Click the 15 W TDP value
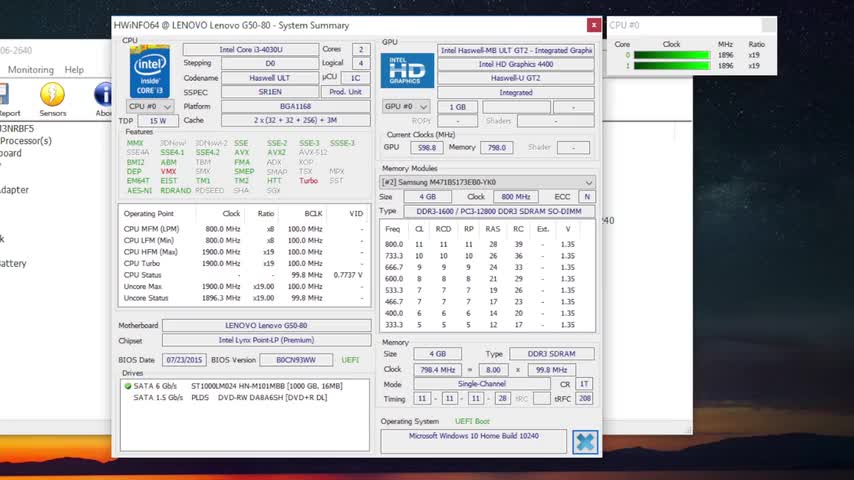 tap(158, 121)
